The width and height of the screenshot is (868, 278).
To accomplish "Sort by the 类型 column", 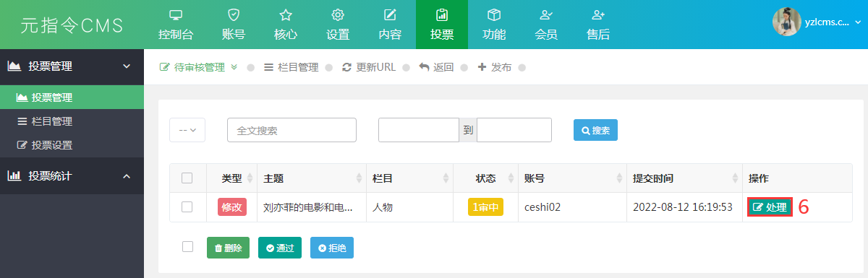I will point(231,178).
